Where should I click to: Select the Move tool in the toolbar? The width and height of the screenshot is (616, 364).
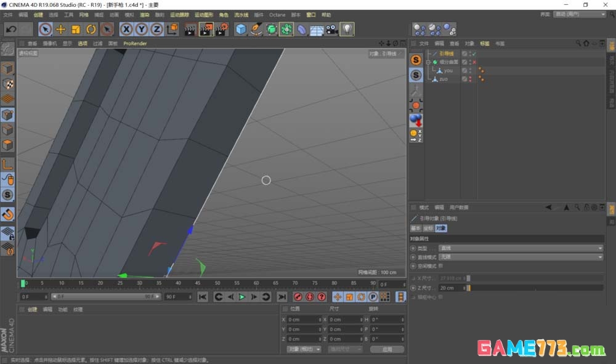point(61,29)
